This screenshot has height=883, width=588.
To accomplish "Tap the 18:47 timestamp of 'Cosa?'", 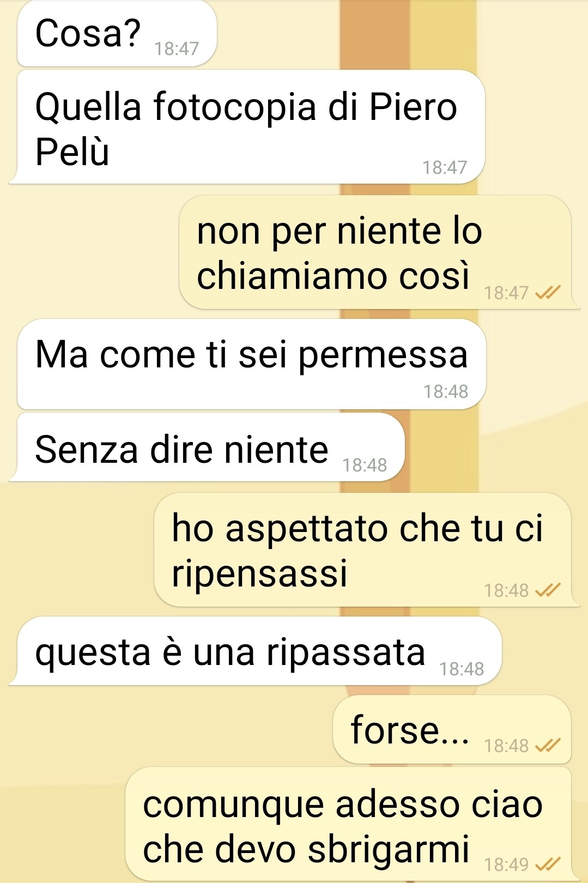I will click(177, 49).
